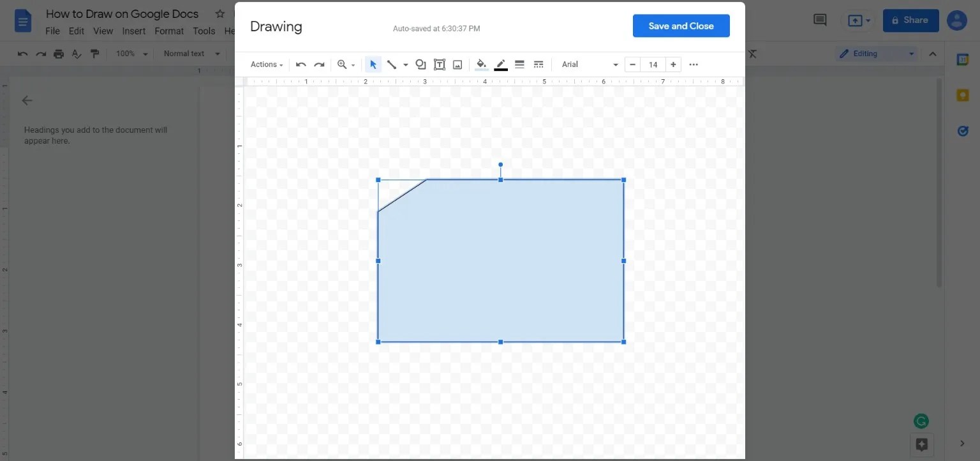Insert a Text box
The image size is (980, 461).
click(439, 64)
